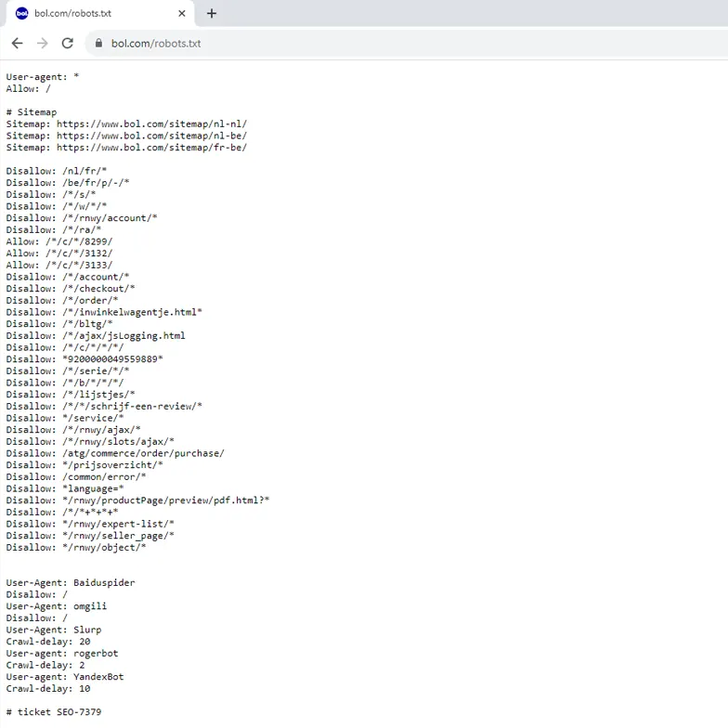
Task: Select the bol.com/robots.txt tab
Action: (100, 13)
